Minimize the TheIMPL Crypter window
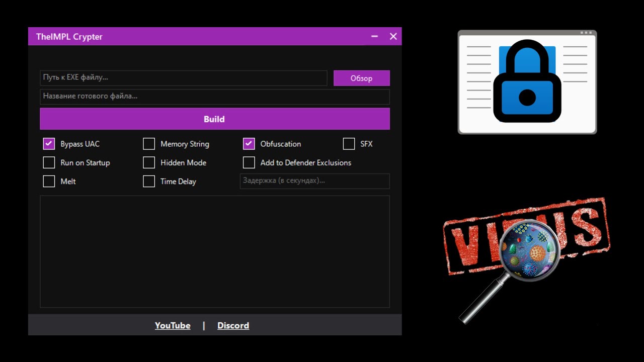The width and height of the screenshot is (644, 362). [374, 36]
